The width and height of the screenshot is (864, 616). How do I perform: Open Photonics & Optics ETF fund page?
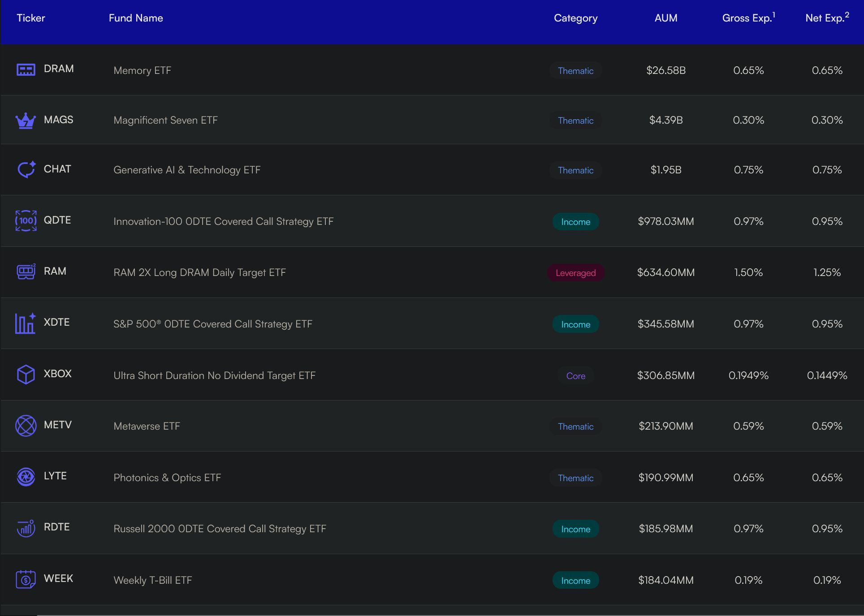167,478
